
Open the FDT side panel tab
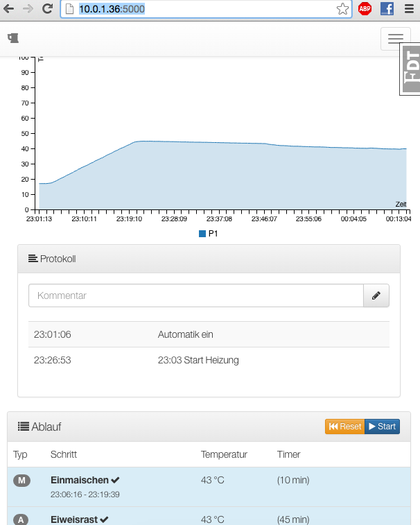pyautogui.click(x=411, y=71)
